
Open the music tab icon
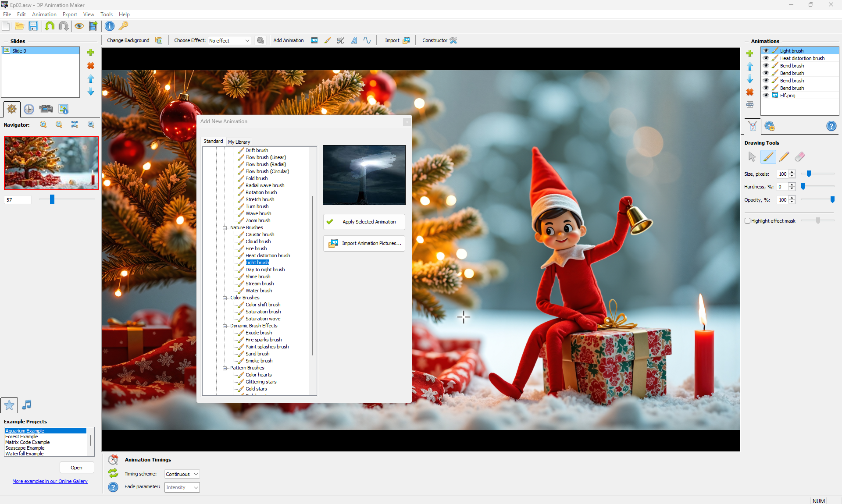coord(27,405)
